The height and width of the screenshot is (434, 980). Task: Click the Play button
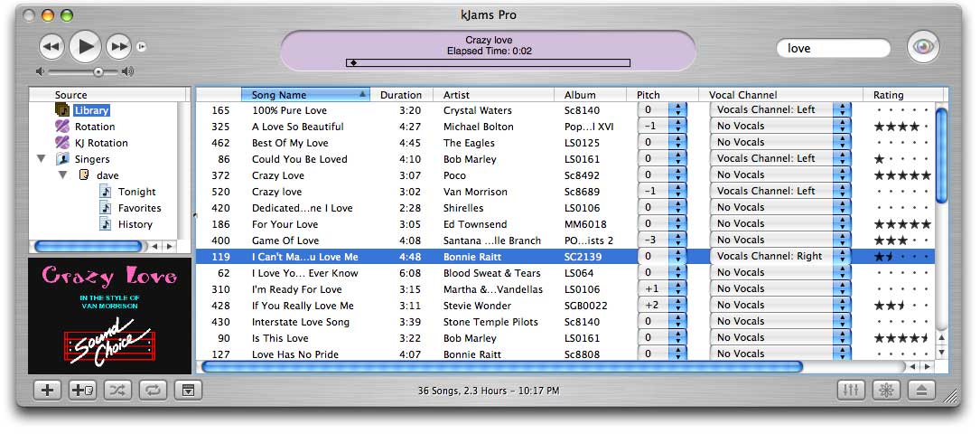coord(85,46)
